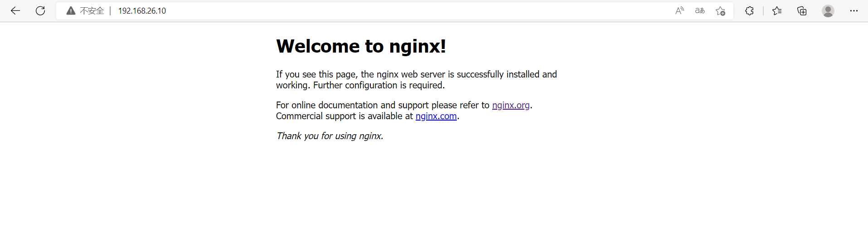
Task: Open the translate page icon
Action: click(x=700, y=11)
